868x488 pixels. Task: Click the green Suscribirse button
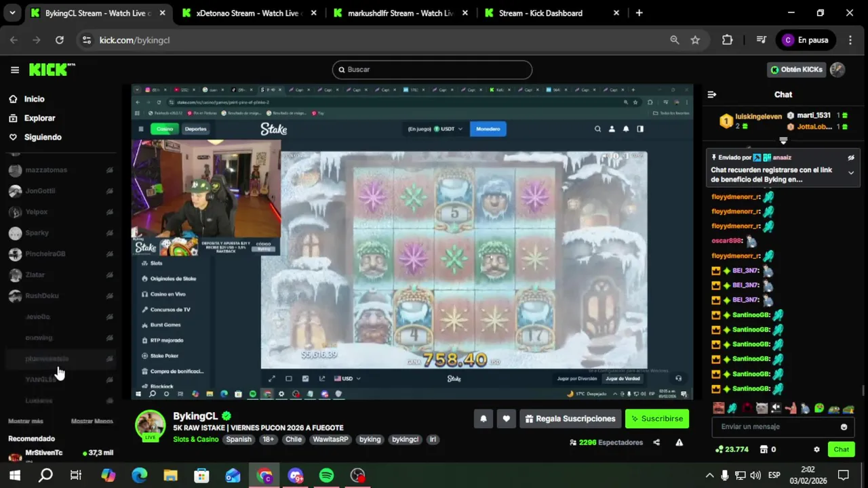(x=657, y=419)
